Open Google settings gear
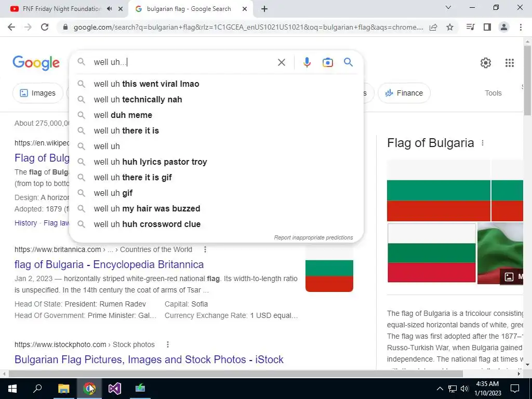This screenshot has width=532, height=399. click(x=486, y=63)
